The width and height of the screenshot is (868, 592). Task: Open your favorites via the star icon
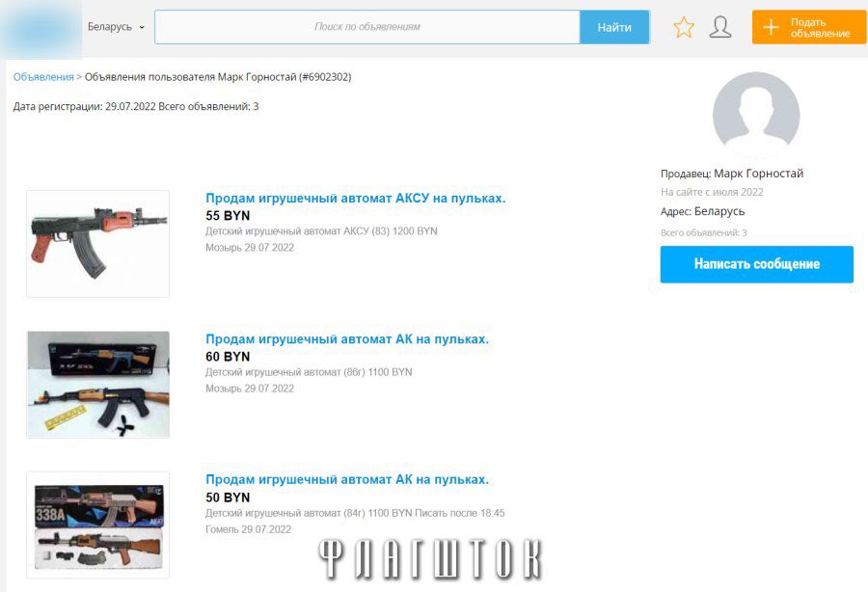click(x=684, y=27)
